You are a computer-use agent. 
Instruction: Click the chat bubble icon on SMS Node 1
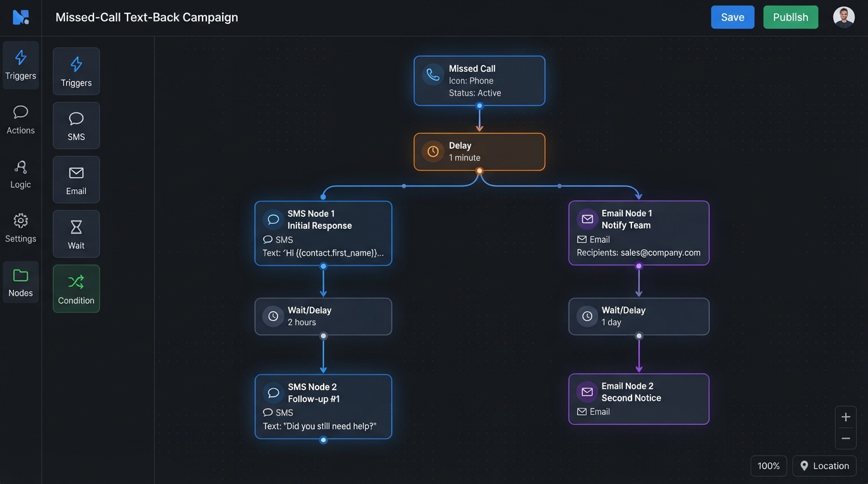point(273,219)
